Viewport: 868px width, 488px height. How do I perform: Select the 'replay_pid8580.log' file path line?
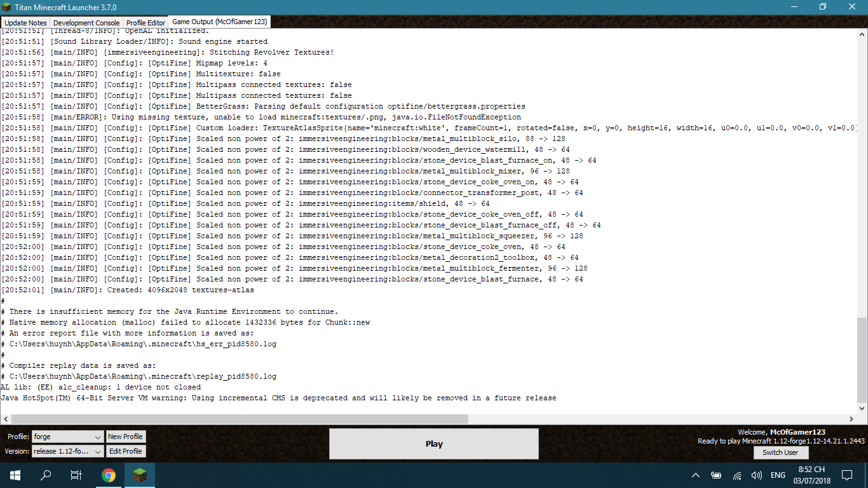point(139,376)
